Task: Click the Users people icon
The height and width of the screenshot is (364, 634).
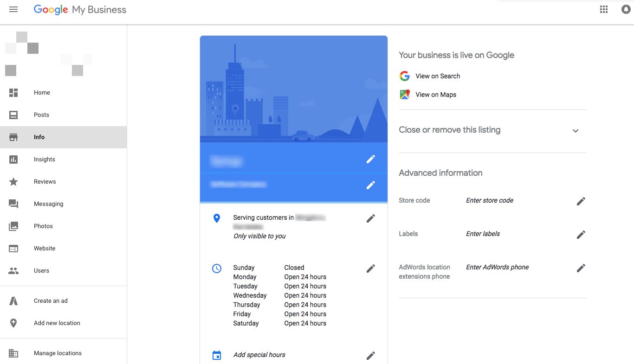Action: (13, 271)
